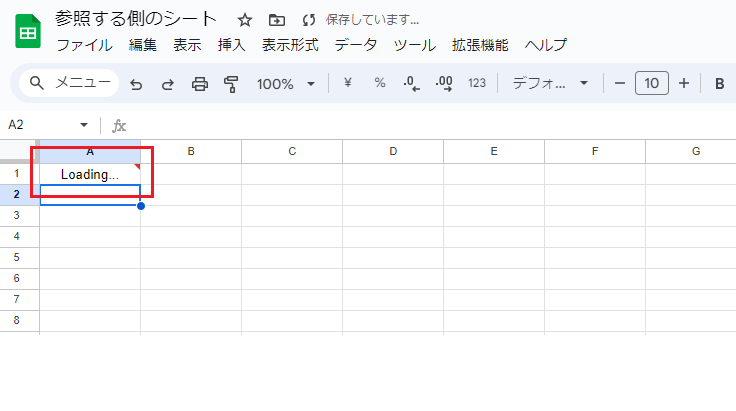Expand the A2 name box dropdown
This screenshot has height=411, width=736.
click(84, 125)
